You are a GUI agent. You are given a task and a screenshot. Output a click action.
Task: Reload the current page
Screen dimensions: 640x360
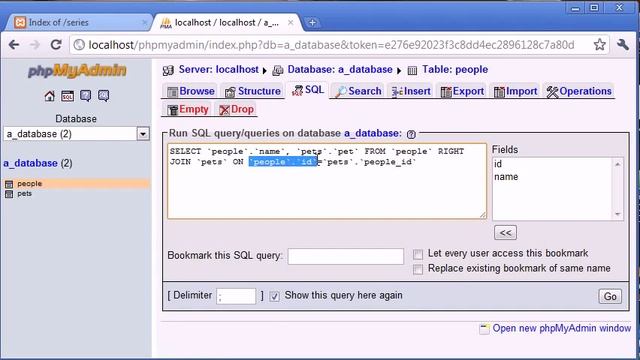(x=56, y=44)
